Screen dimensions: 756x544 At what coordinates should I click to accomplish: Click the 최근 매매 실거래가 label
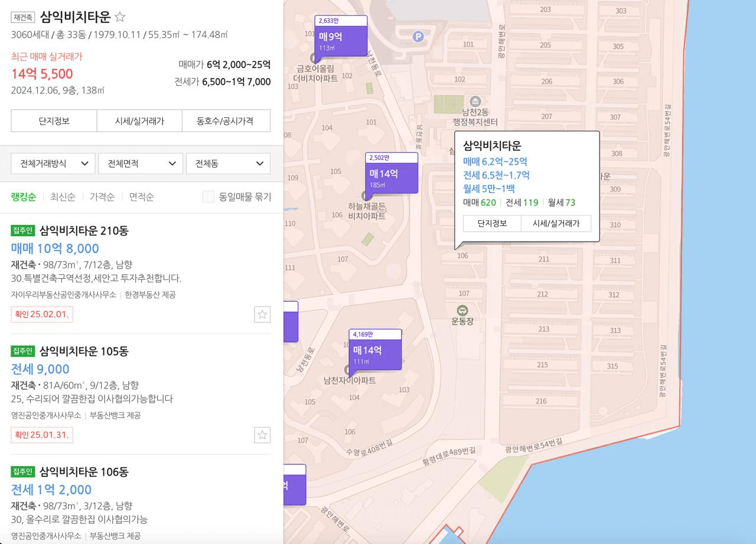[x=47, y=57]
